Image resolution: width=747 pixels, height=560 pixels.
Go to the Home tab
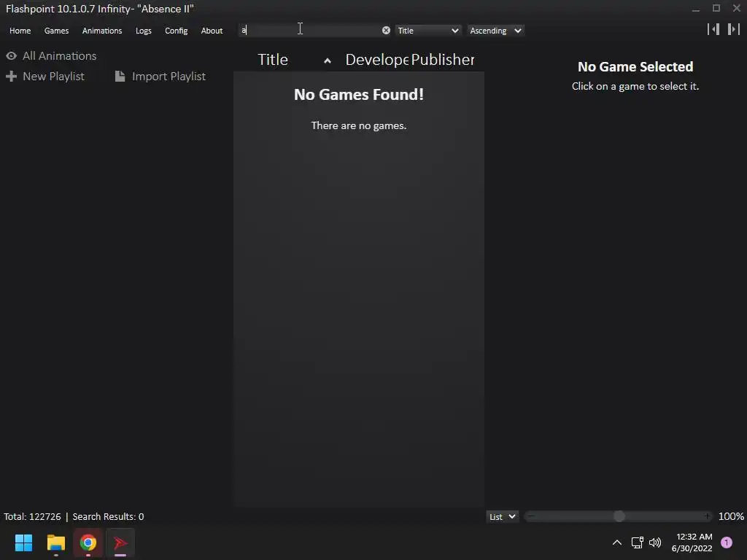pos(20,31)
